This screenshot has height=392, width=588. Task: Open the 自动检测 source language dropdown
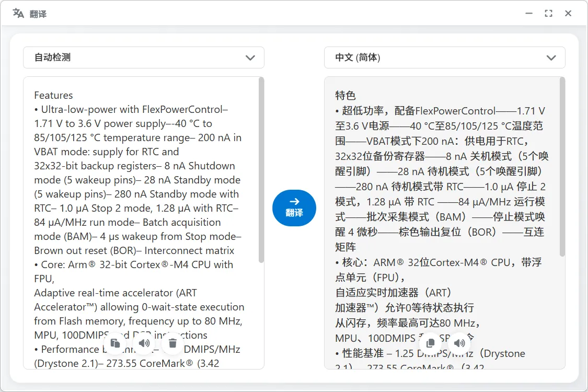(144, 57)
